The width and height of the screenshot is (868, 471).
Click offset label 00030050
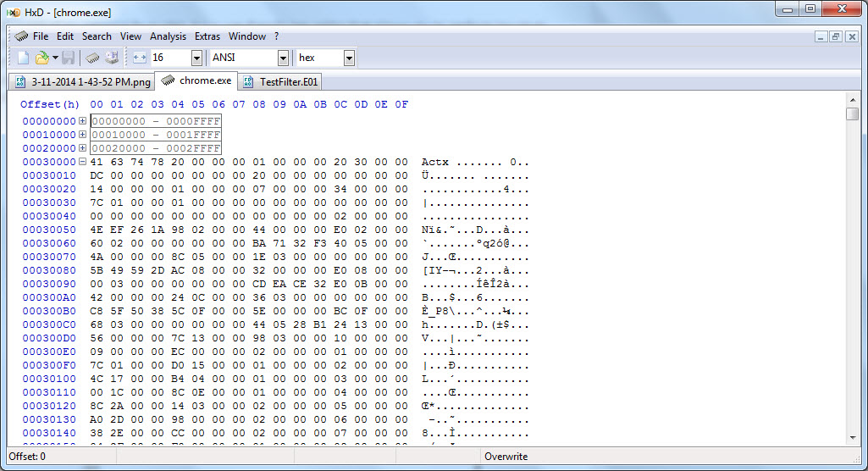pyautogui.click(x=49, y=230)
